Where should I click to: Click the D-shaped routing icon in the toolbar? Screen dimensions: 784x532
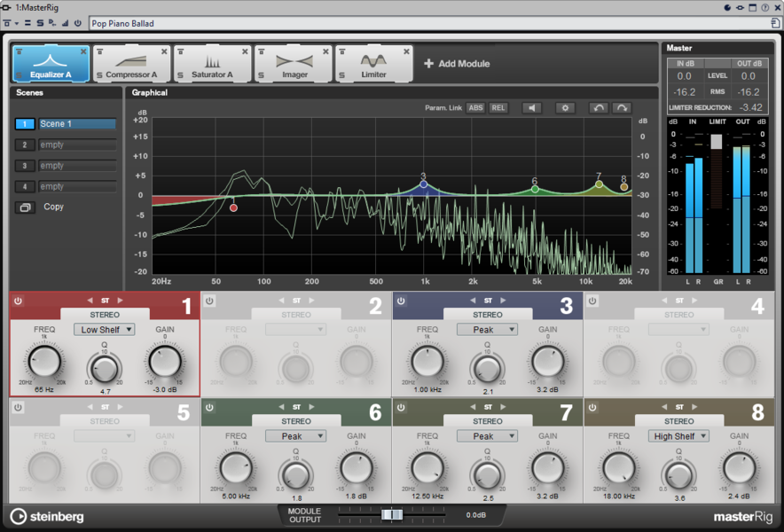[x=52, y=23]
